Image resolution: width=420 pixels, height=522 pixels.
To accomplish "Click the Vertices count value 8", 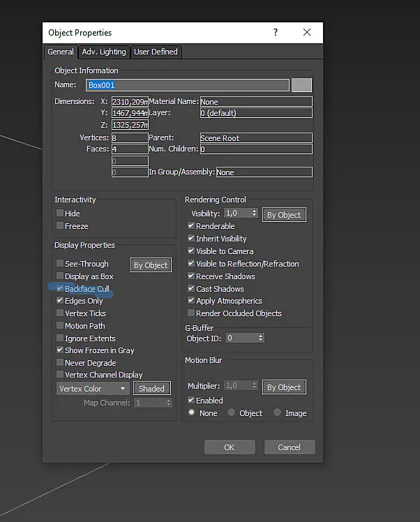I will coord(130,137).
